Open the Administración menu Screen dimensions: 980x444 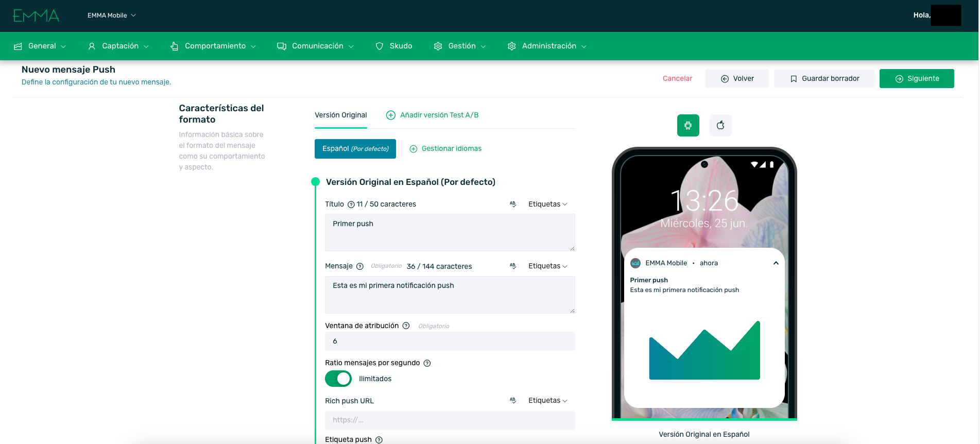point(547,46)
